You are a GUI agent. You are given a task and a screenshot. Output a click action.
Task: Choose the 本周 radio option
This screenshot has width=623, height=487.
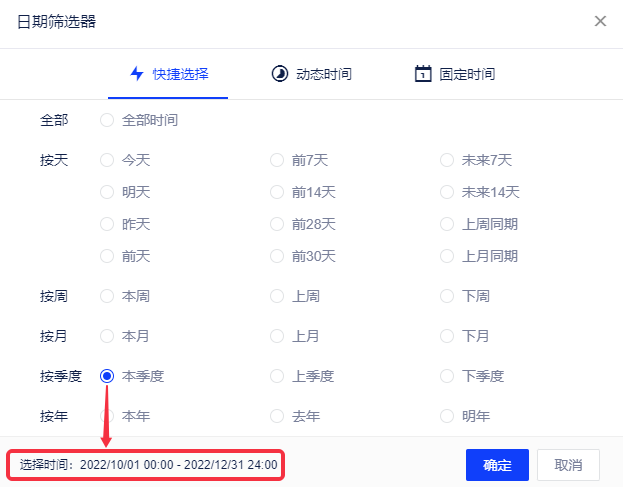click(x=107, y=296)
